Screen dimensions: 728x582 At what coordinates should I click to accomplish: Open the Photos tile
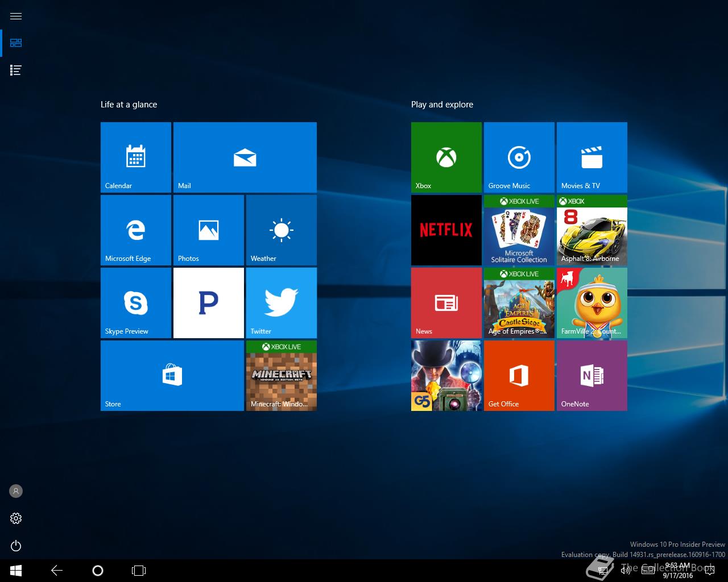(209, 230)
